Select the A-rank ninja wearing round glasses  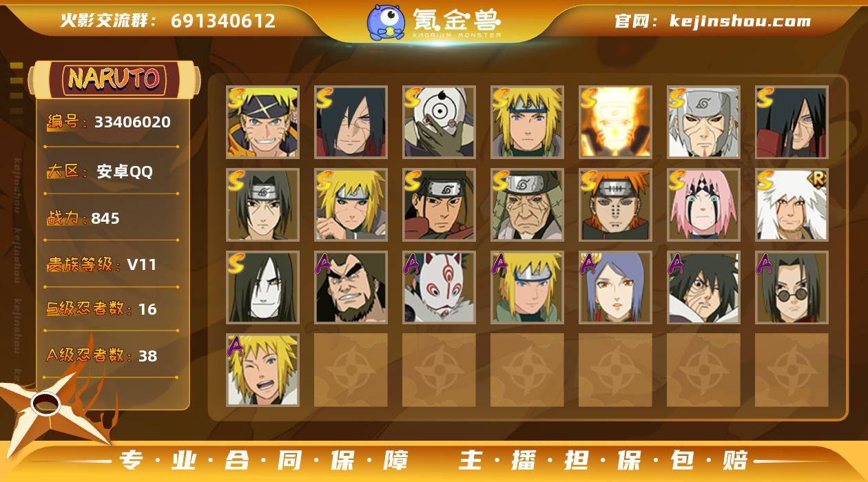tap(792, 287)
